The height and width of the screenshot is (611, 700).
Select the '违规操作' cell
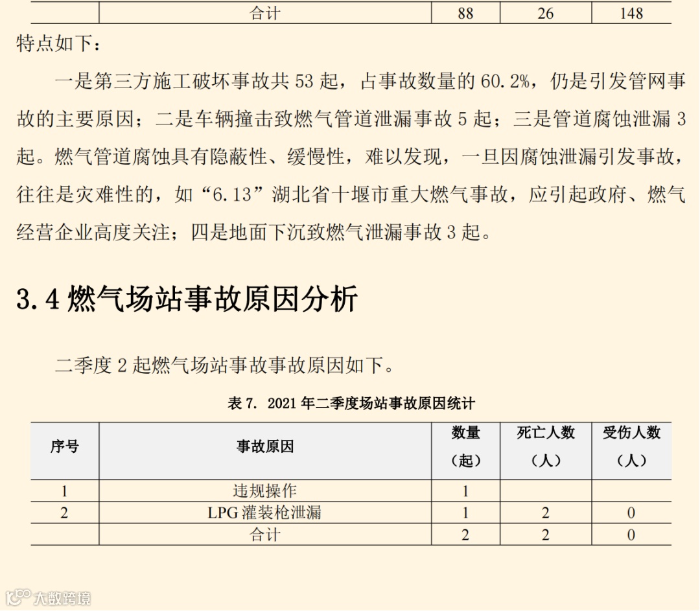pos(264,491)
